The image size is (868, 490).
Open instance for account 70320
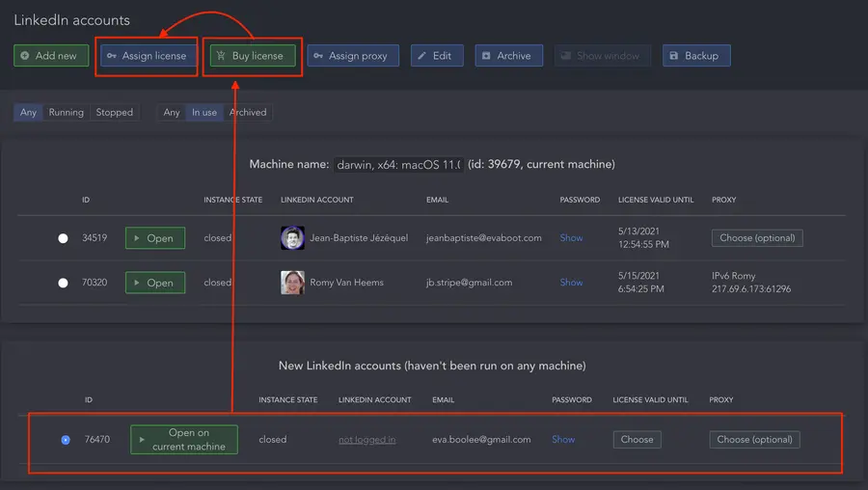155,283
